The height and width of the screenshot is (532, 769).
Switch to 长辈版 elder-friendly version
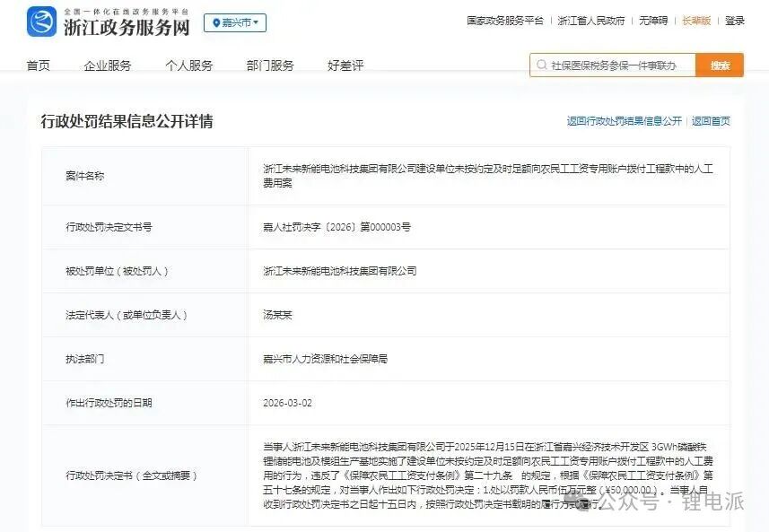696,21
